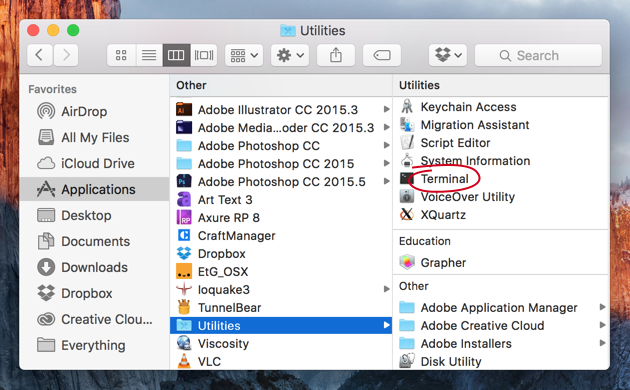Image resolution: width=630 pixels, height=390 pixels.
Task: Click the Favorites sidebar heading
Action: point(52,89)
